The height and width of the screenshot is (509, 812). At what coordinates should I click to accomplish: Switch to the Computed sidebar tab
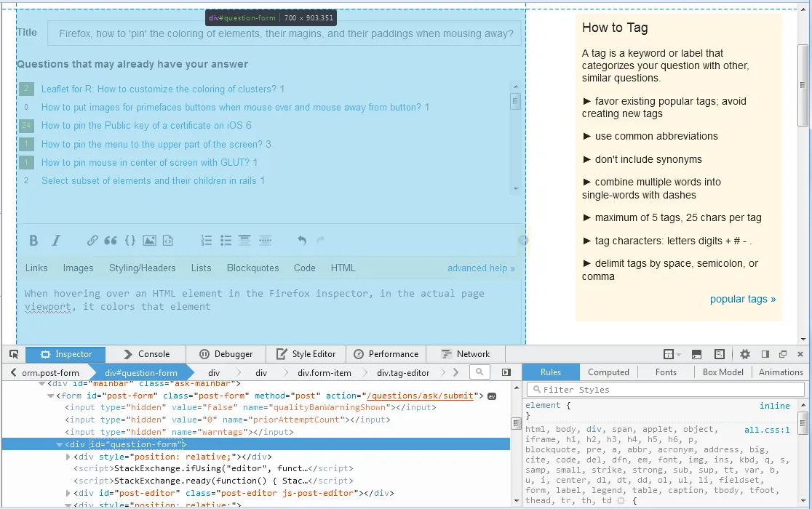[x=608, y=372]
